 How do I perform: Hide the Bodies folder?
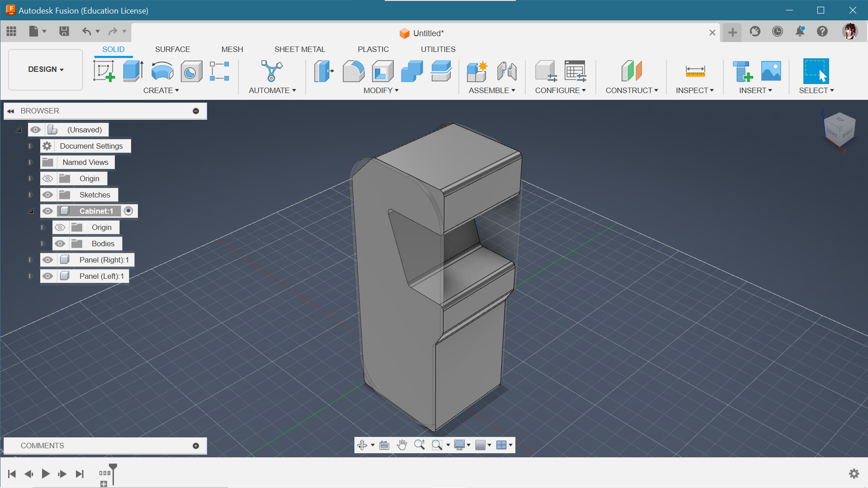coord(60,244)
